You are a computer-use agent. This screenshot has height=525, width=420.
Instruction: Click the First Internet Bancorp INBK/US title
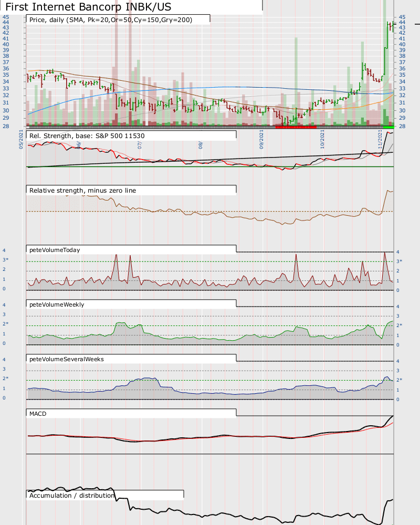(x=88, y=7)
